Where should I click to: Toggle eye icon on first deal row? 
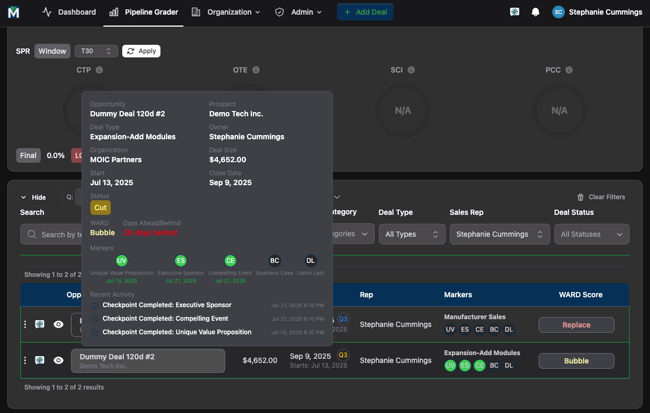tap(58, 324)
